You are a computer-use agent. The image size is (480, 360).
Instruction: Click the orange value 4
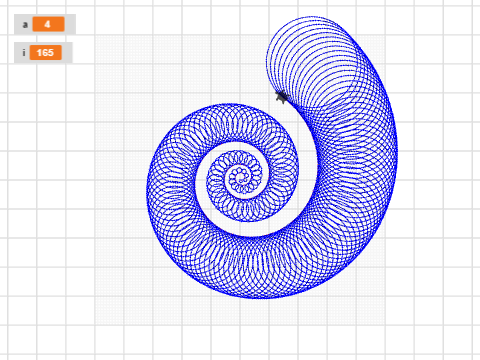tap(48, 24)
